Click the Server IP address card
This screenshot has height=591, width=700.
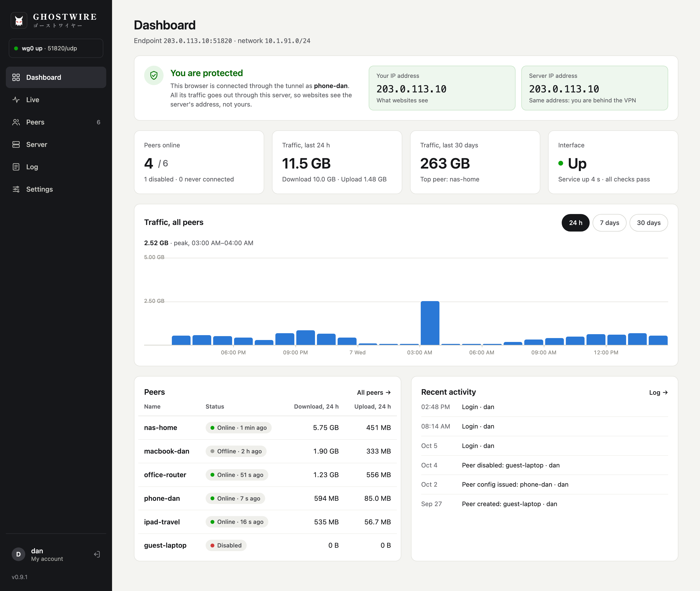tap(595, 88)
